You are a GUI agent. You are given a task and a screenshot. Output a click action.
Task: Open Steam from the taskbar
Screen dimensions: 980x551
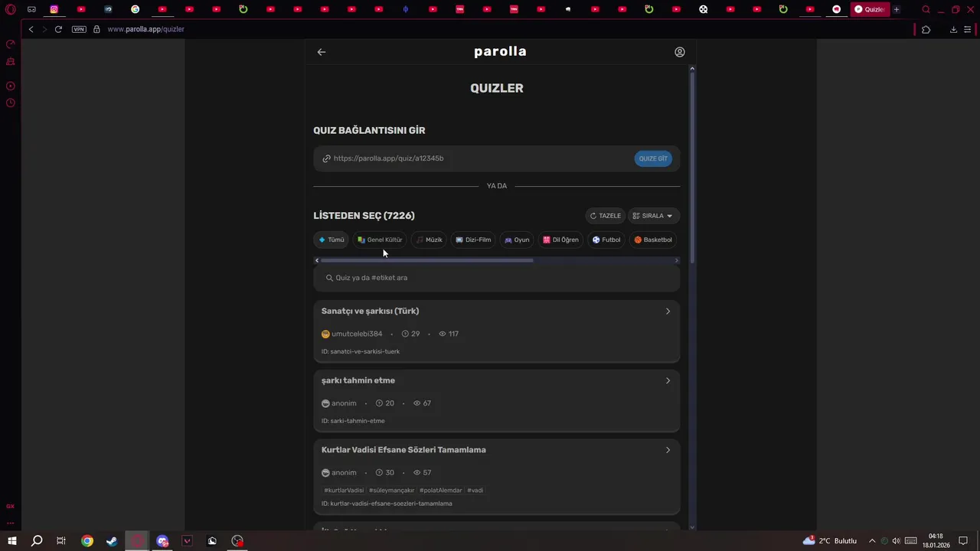point(112,541)
